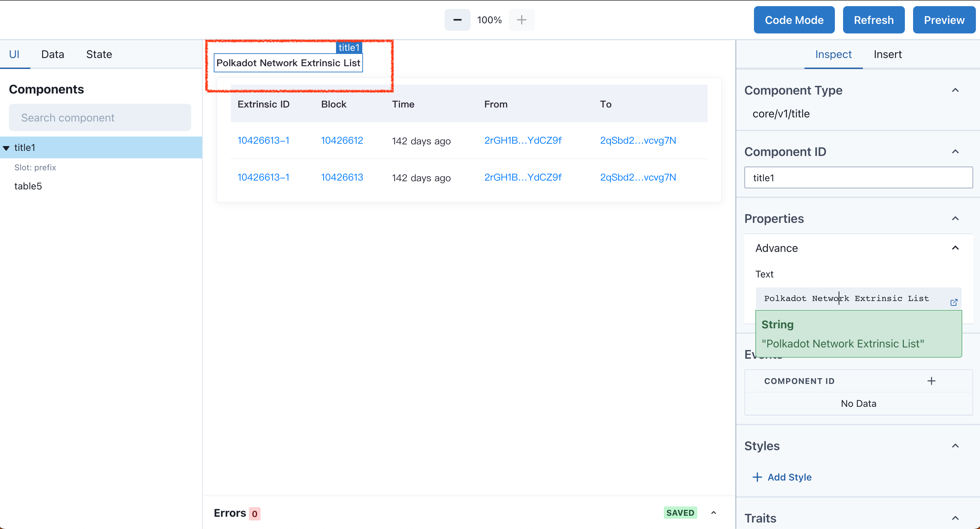Screen dimensions: 980x529
Task: Open To address in block 10426612 row
Action: point(638,140)
